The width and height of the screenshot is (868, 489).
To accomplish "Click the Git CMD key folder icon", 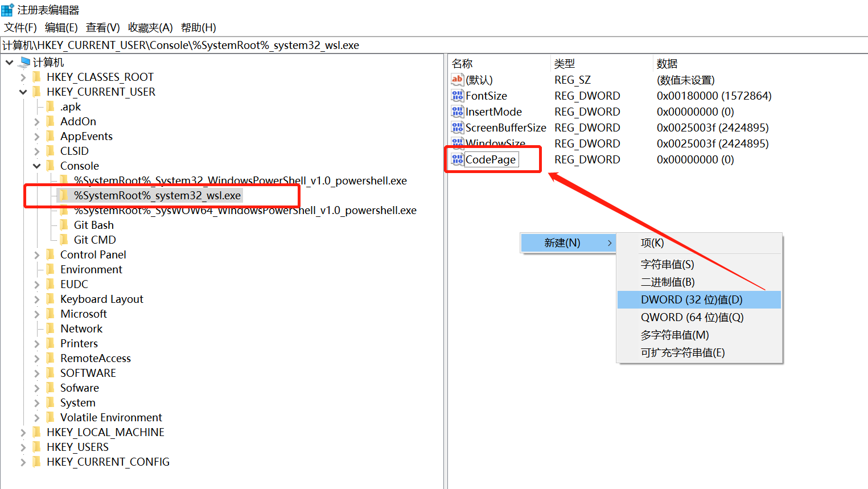I will pos(65,240).
